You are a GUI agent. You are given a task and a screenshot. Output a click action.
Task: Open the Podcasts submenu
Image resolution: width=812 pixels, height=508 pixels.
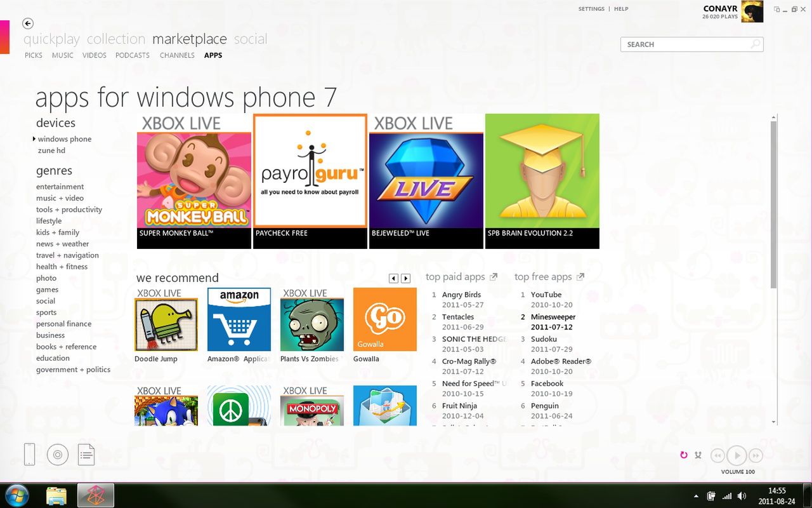coord(133,55)
